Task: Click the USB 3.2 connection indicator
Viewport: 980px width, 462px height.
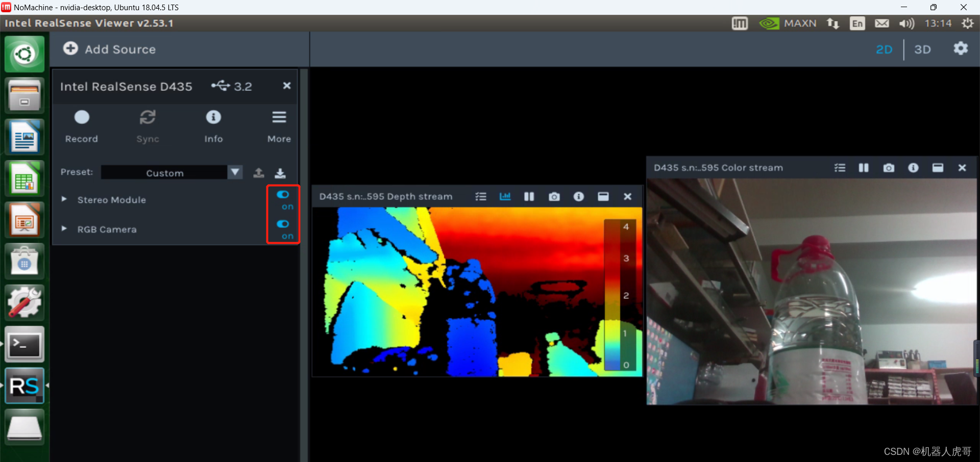Action: pos(232,86)
